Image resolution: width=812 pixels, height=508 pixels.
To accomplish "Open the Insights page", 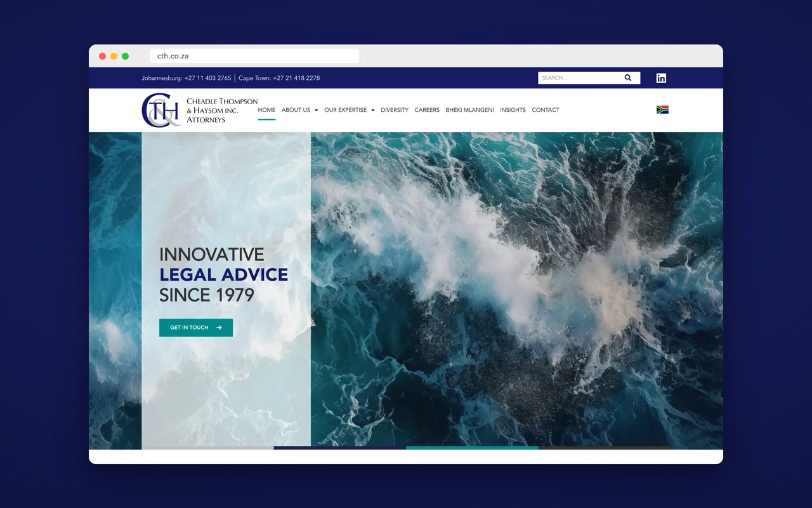I will 513,110.
